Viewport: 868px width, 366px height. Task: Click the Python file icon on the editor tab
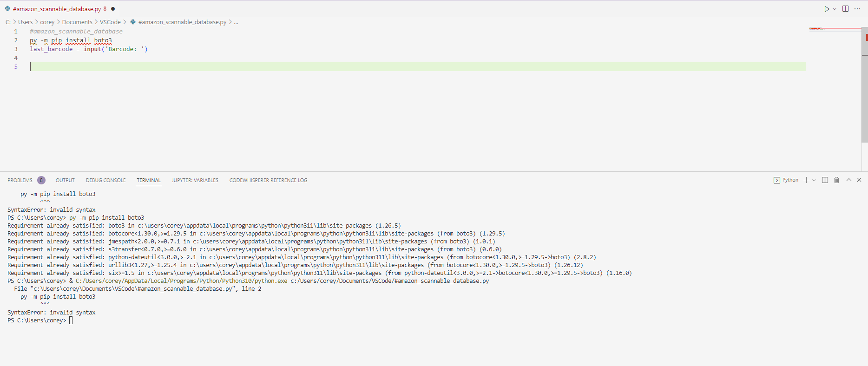(x=7, y=9)
